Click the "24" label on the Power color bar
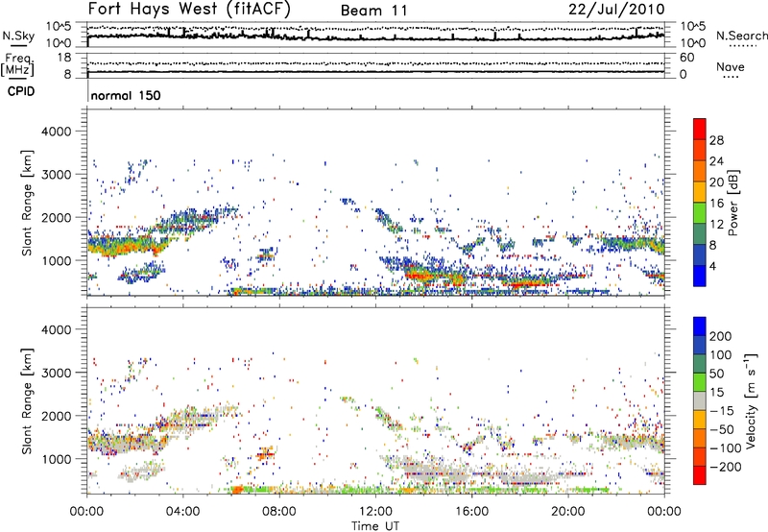 716,161
